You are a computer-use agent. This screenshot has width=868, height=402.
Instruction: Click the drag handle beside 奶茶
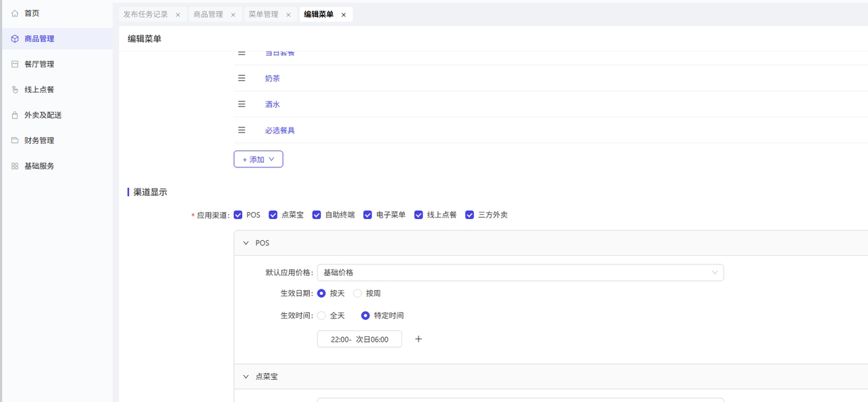[x=241, y=79]
